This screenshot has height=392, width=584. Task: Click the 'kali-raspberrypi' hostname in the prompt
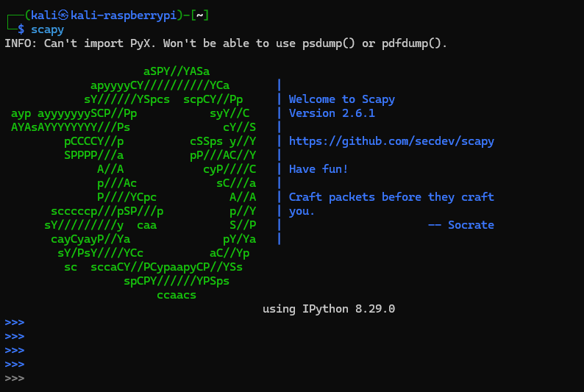coord(124,15)
